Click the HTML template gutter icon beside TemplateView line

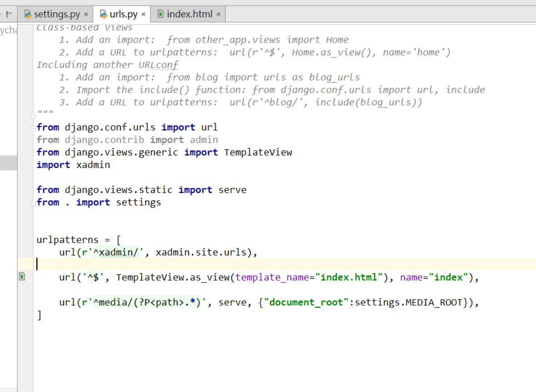pos(22,276)
